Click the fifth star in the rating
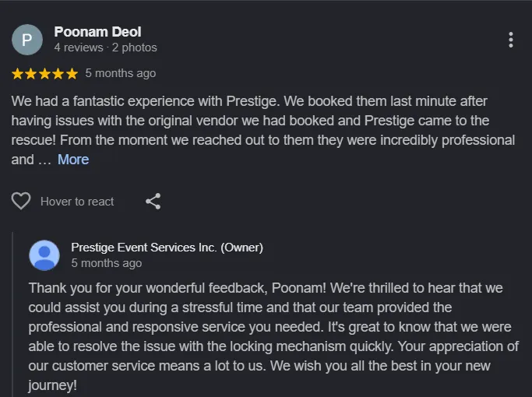Viewport: 532px width, 397px height. (72, 74)
